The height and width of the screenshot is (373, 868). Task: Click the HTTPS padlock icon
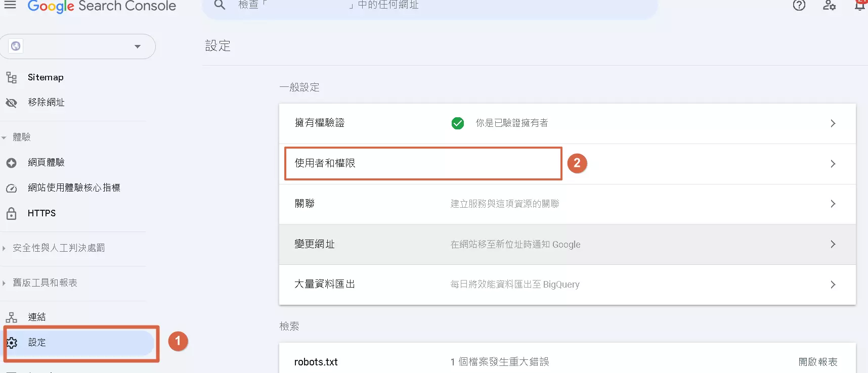click(x=11, y=213)
